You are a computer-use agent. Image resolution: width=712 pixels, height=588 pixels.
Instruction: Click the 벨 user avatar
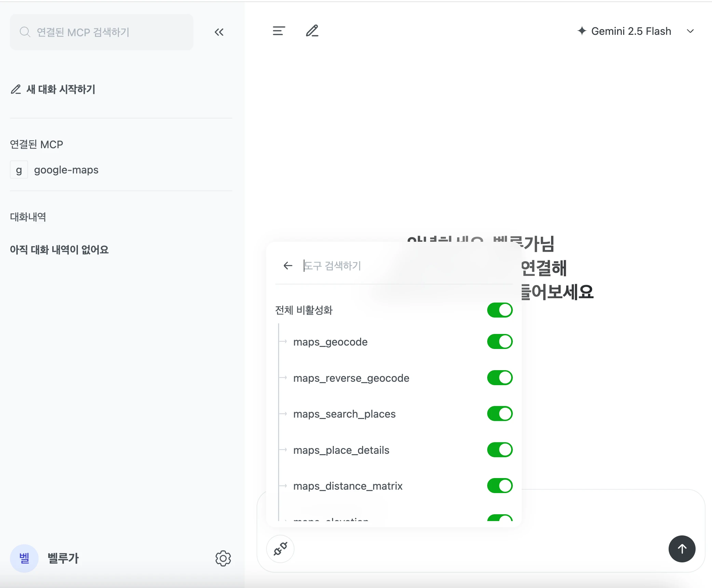(24, 558)
